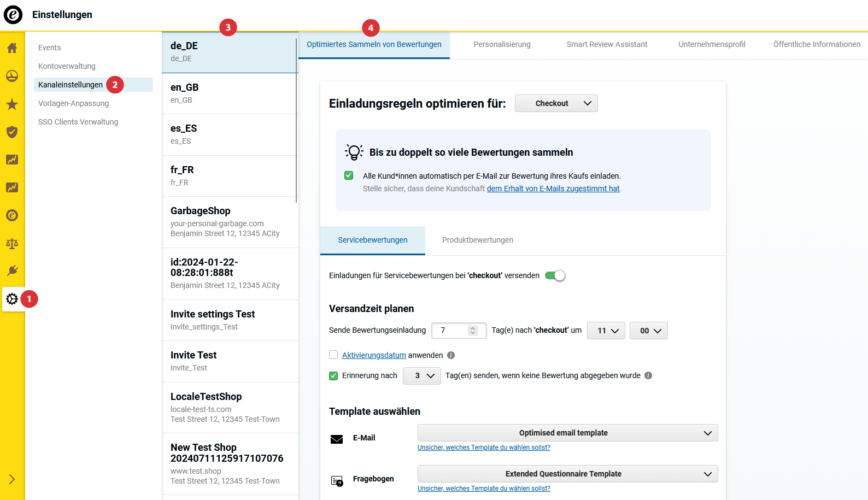Click the gear settings icon
Image resolution: width=868 pixels, height=500 pixels.
tap(12, 299)
